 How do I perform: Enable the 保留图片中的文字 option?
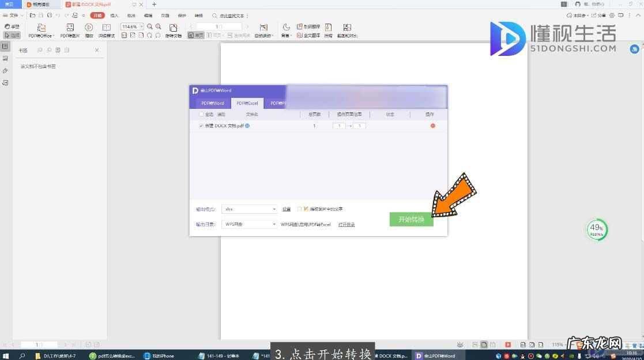(x=300, y=209)
